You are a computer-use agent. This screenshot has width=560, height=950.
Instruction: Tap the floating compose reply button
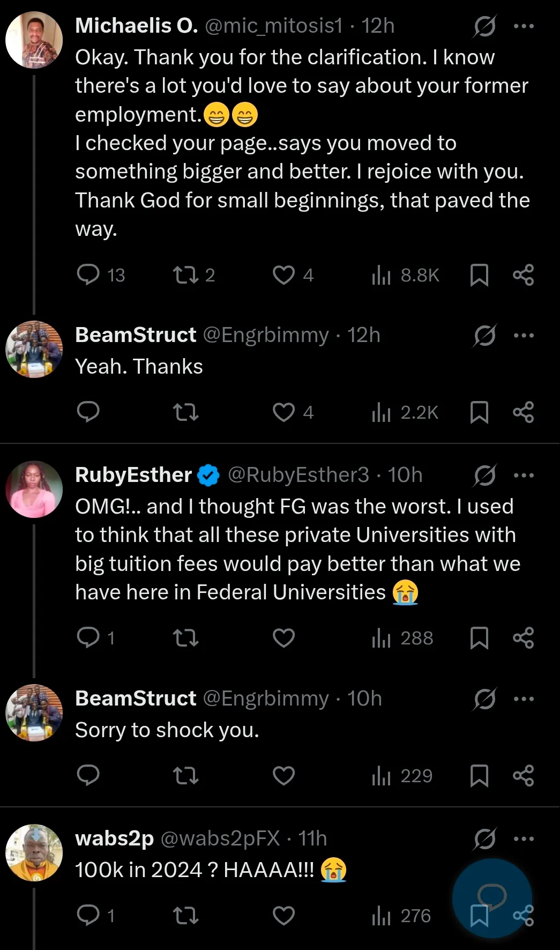492,898
